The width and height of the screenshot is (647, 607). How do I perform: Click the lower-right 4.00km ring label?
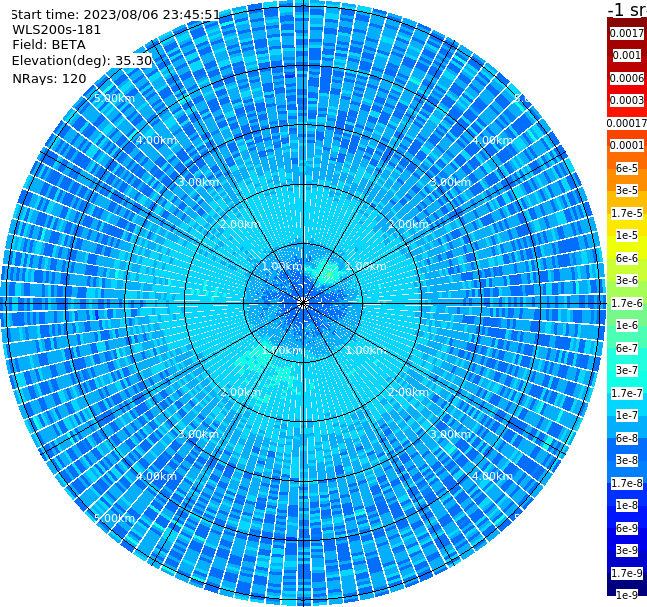click(x=492, y=476)
